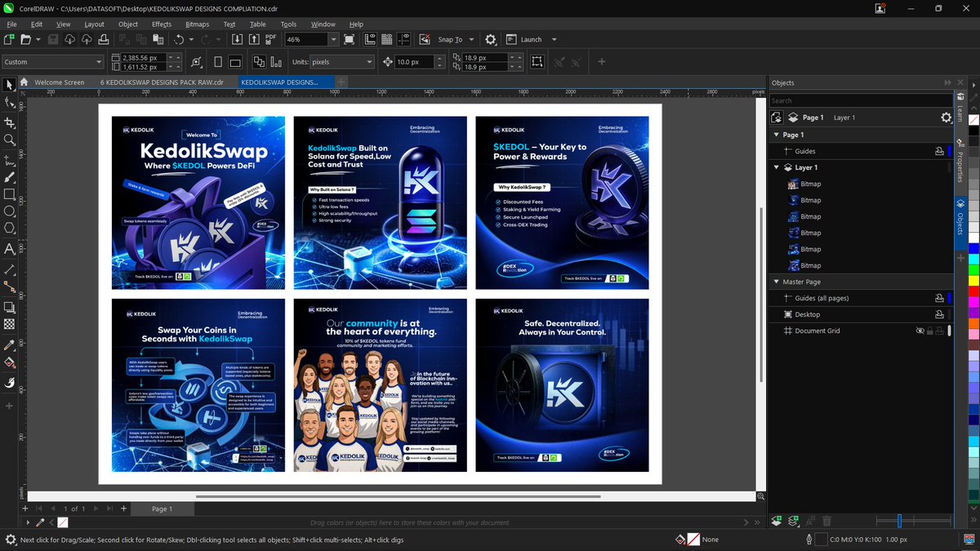Open the Launch dropdown arrow
Screen dimensions: 980x551
pyautogui.click(x=554, y=39)
